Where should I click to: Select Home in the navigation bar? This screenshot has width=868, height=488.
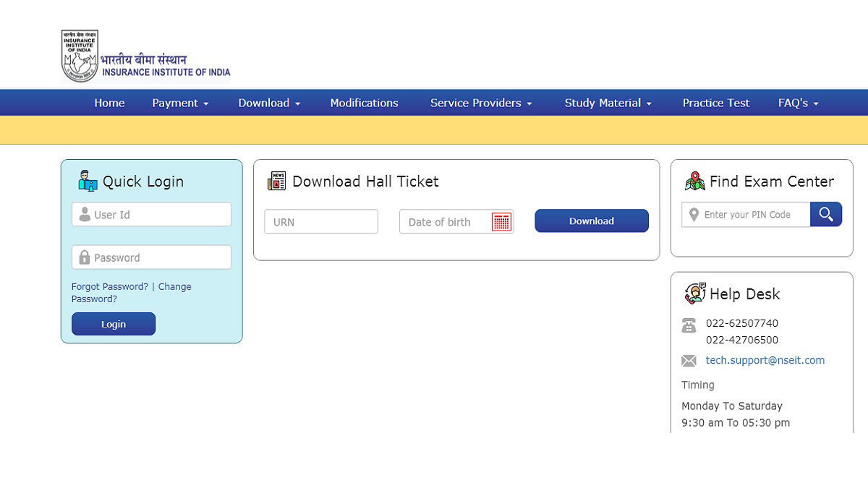point(109,103)
